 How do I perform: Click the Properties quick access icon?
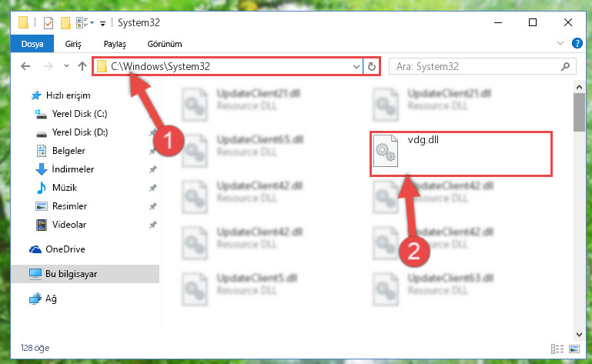coord(48,23)
